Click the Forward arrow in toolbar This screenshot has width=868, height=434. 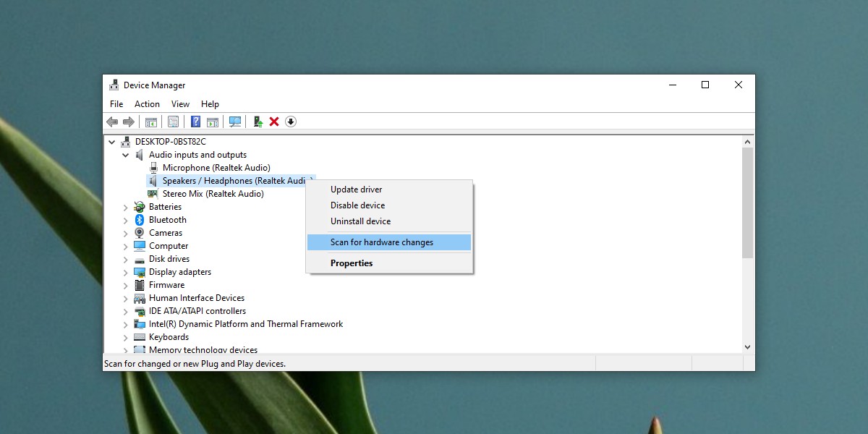click(128, 122)
